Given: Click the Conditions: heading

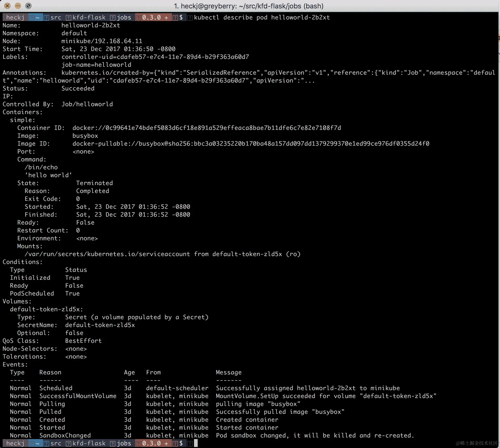Looking at the screenshot, I should pyautogui.click(x=22, y=262).
